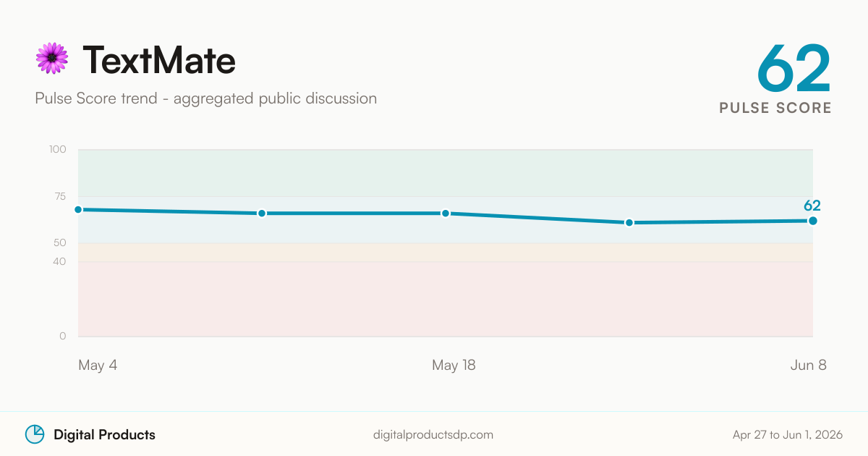Click the large 62 Pulse Score number
This screenshot has width=868, height=456.
coord(793,68)
